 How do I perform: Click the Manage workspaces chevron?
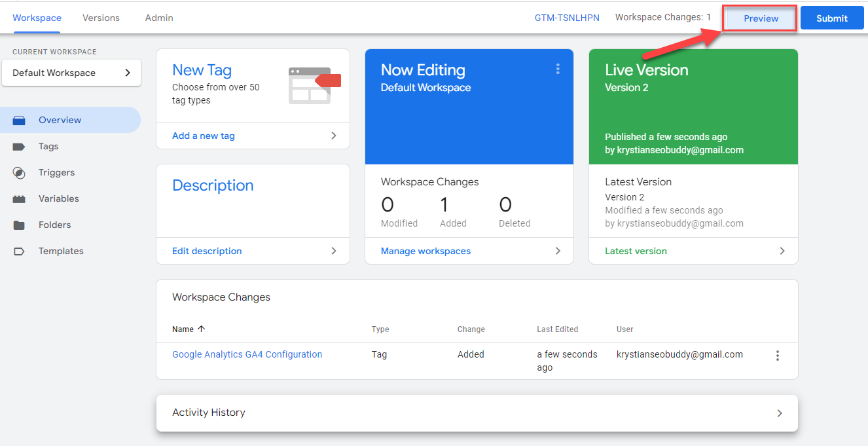click(558, 251)
